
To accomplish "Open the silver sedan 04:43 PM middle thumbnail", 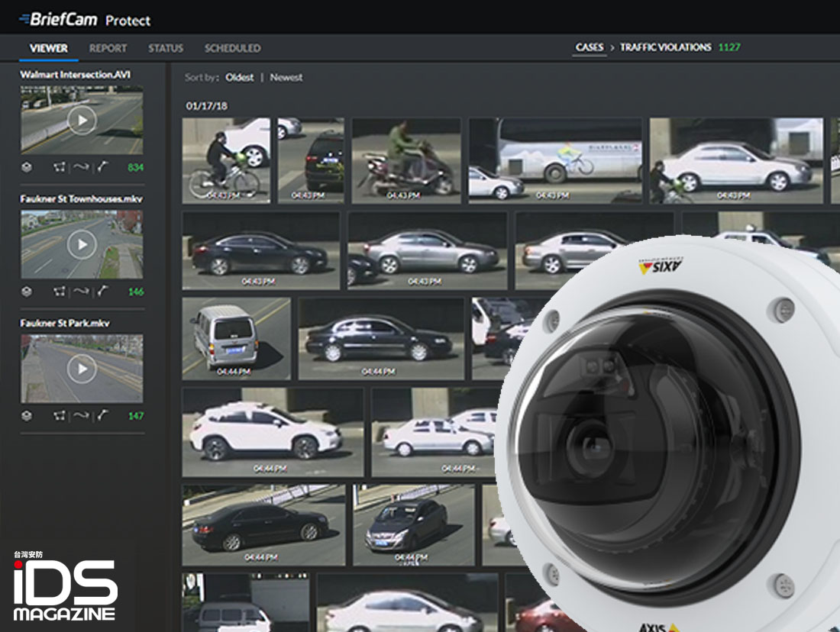I will [x=428, y=250].
